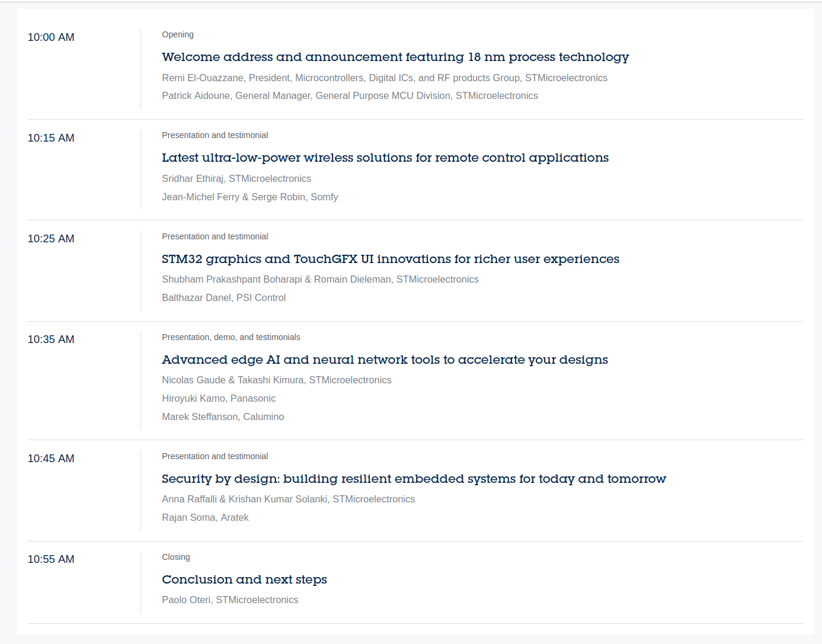Click the Conclusion and next steps title

pos(244,579)
